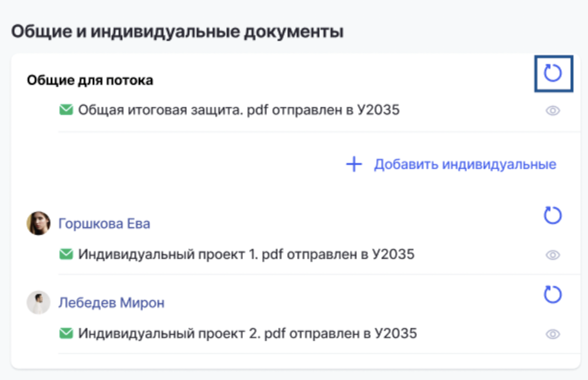This screenshot has height=380, width=588.
Task: Select the Индивидуальный проект 2. pdf row text
Action: [247, 333]
